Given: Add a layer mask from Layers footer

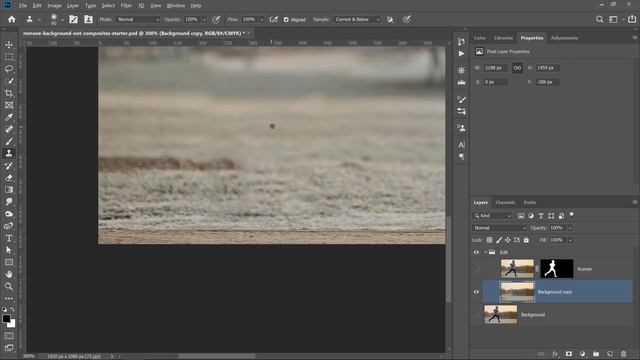Looking at the screenshot, I should click(569, 354).
